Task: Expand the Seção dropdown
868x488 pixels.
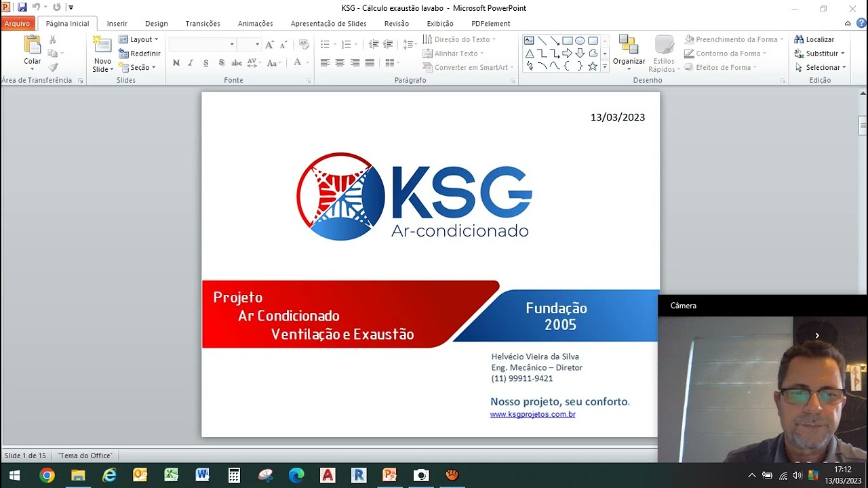Action: coord(138,68)
